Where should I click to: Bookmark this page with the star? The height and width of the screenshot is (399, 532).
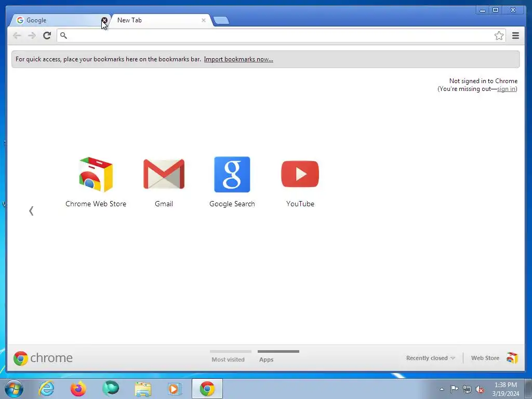click(x=499, y=36)
